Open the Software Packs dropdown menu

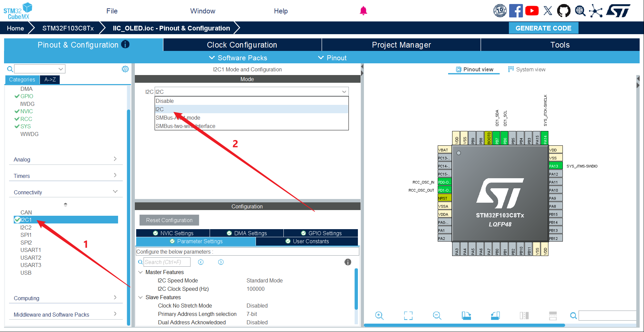pos(238,58)
